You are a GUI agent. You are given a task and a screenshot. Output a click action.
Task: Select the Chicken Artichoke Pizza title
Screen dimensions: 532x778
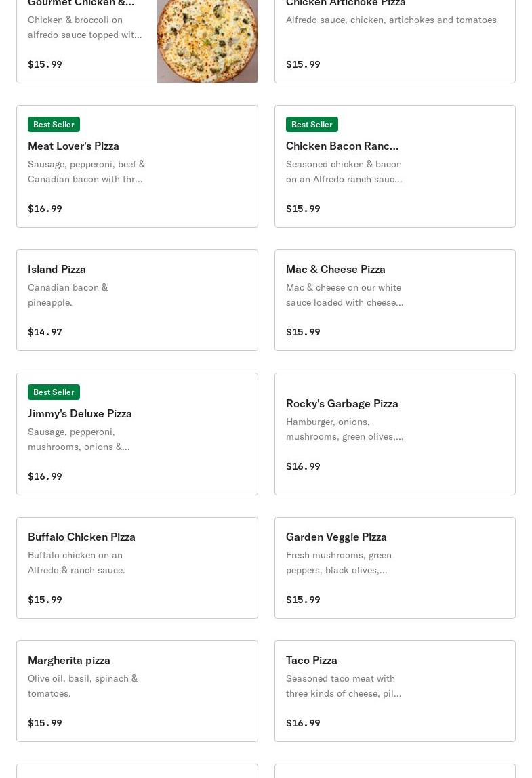coord(346,3)
